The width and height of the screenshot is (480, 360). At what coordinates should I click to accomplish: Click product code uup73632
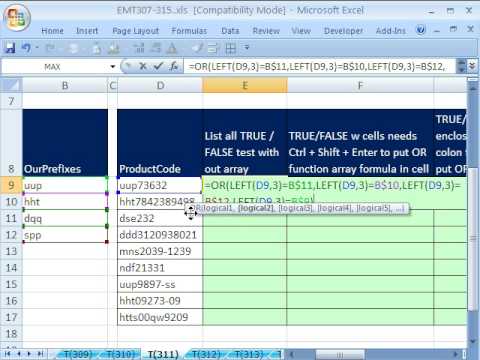click(160, 185)
